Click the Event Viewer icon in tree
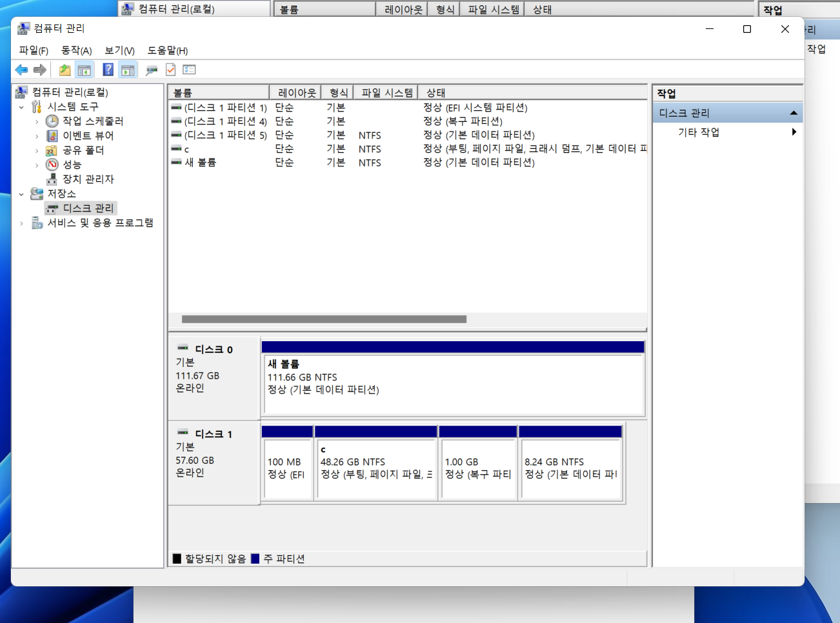Viewport: 840px width, 623px height. tap(52, 135)
